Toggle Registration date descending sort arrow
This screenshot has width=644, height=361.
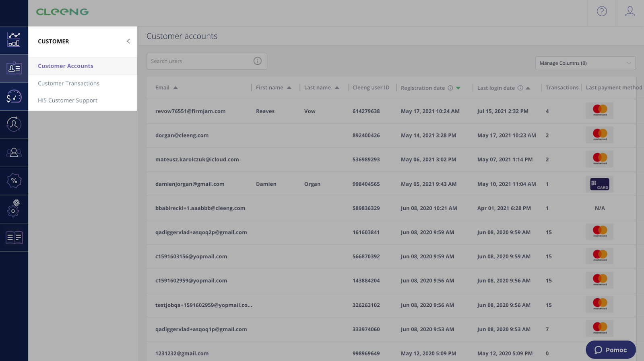pyautogui.click(x=458, y=88)
